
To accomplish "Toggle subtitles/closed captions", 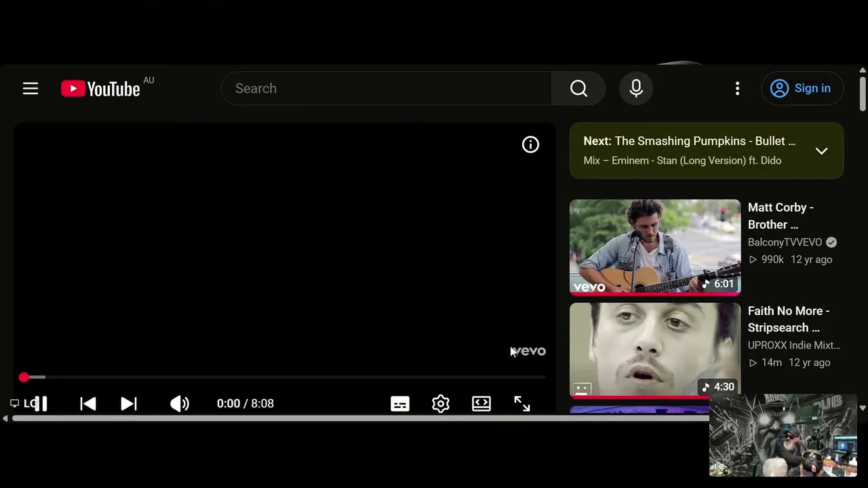I will point(400,404).
